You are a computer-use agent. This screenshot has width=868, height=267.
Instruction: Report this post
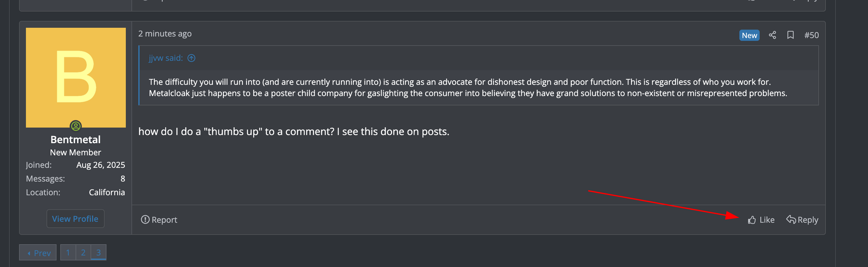pos(159,220)
